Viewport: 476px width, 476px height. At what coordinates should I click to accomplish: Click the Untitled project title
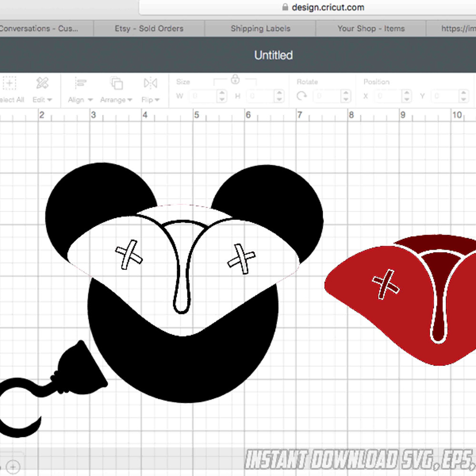click(273, 55)
